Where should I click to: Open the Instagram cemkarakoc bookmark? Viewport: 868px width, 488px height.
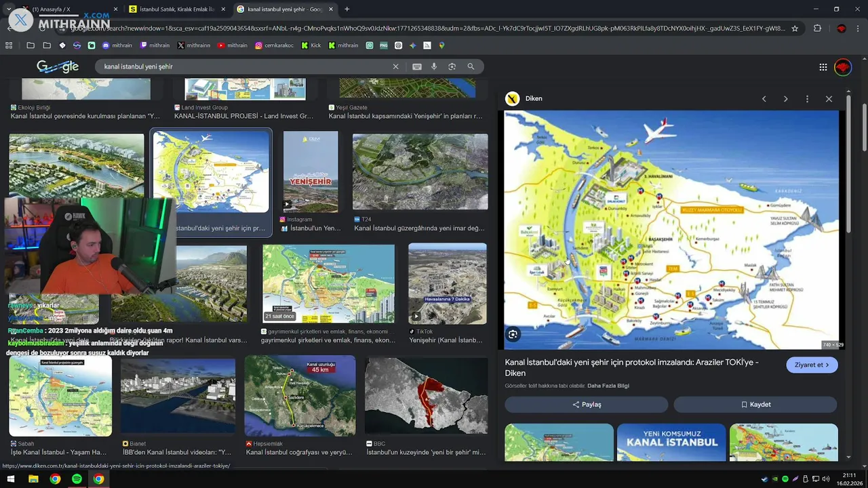tap(275, 45)
